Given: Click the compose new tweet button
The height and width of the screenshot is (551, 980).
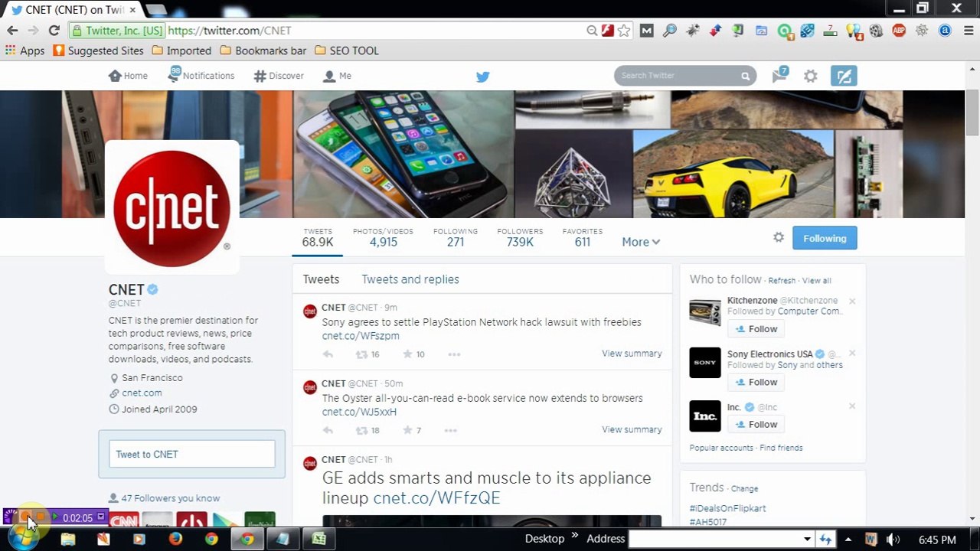Looking at the screenshot, I should pos(844,76).
